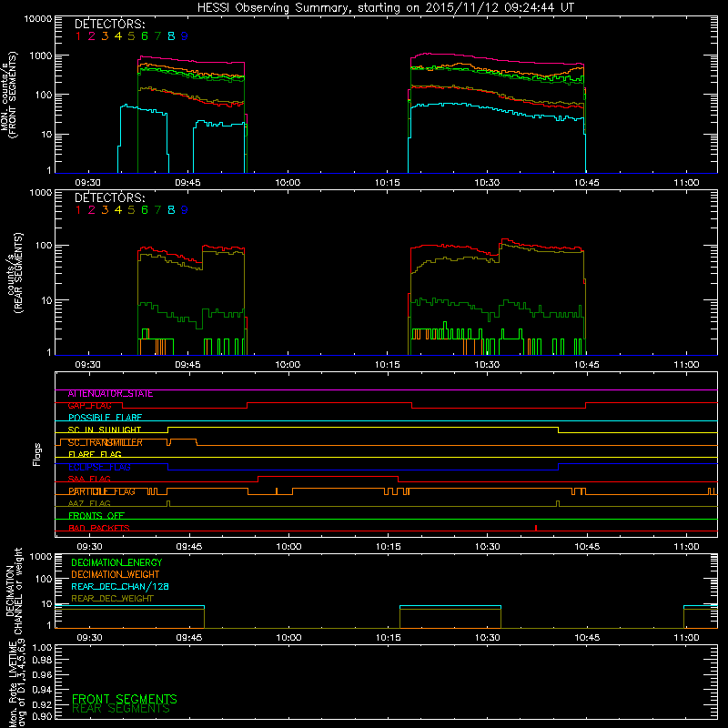
Task: Click the POSSIBLE_FLARE flag label
Action: click(x=105, y=418)
